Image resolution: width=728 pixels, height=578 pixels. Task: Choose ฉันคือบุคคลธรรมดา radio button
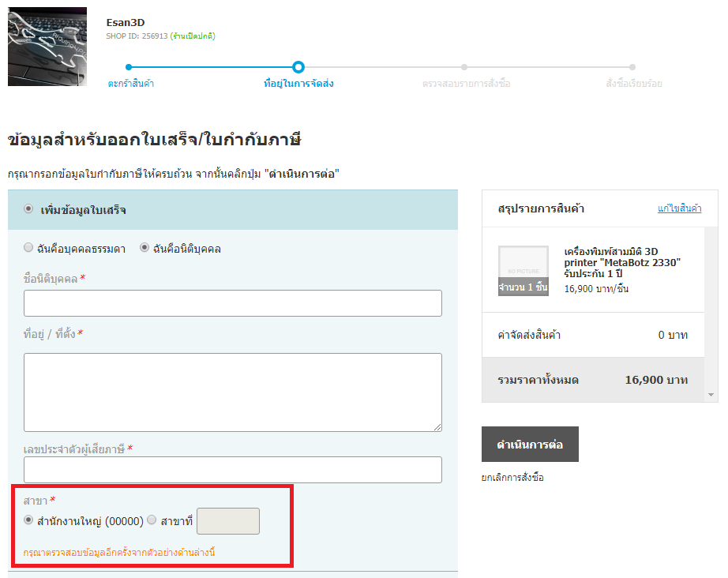click(x=29, y=248)
